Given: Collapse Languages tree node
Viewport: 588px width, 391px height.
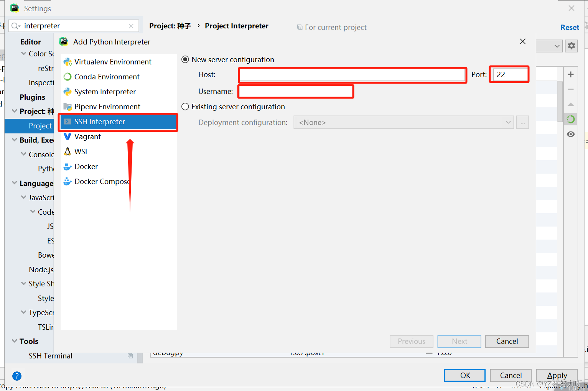Looking at the screenshot, I should 15,183.
